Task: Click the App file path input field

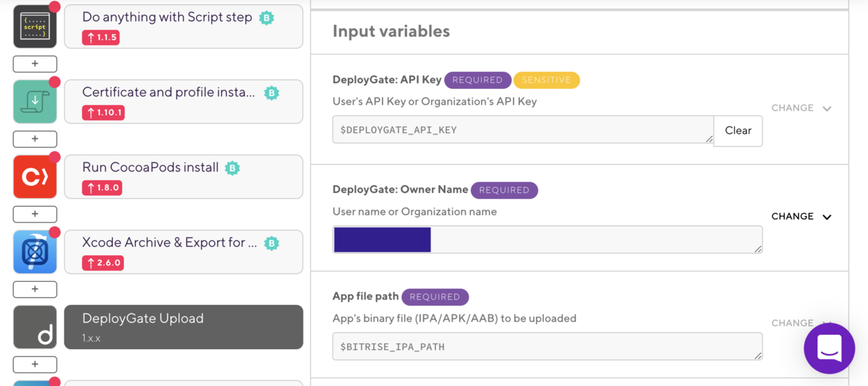Action: coord(548,346)
